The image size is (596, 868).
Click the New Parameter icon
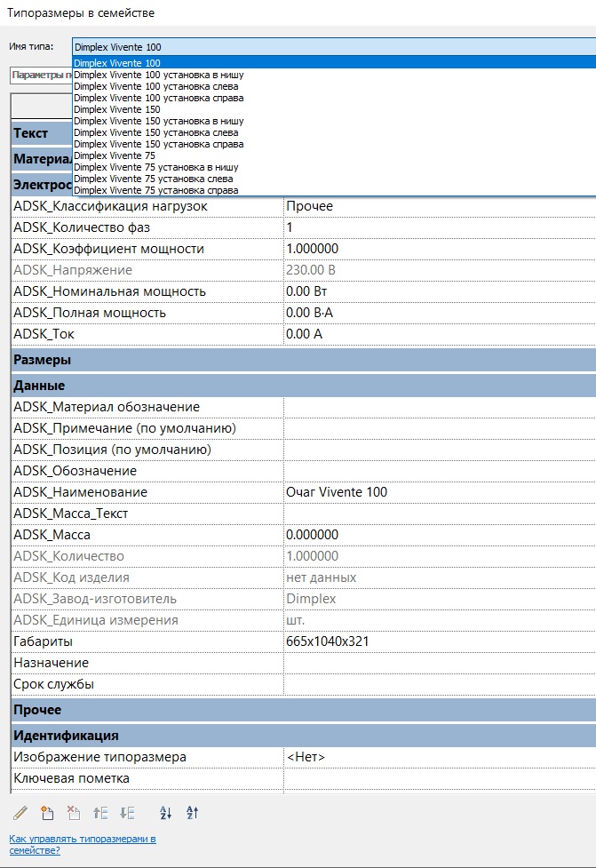47,813
